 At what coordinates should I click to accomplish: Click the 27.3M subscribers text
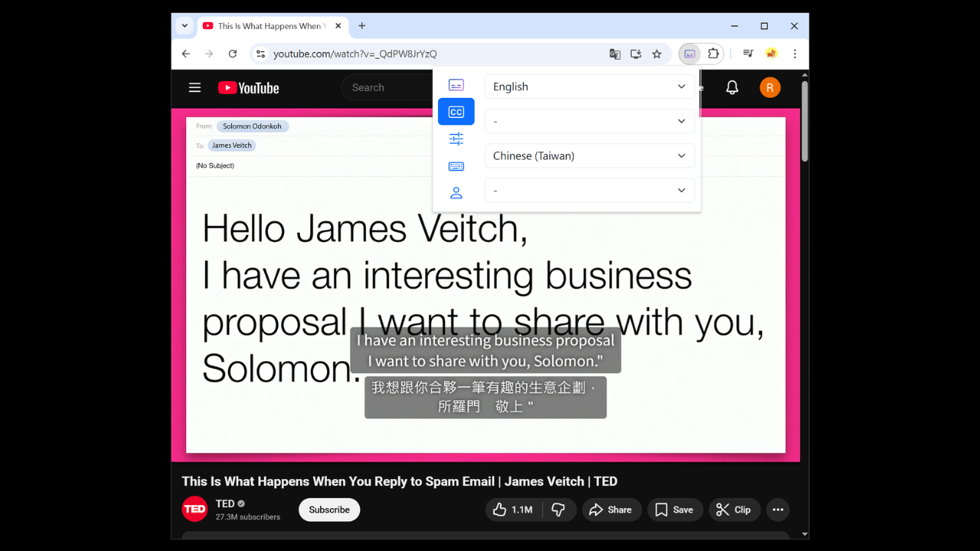coord(248,517)
